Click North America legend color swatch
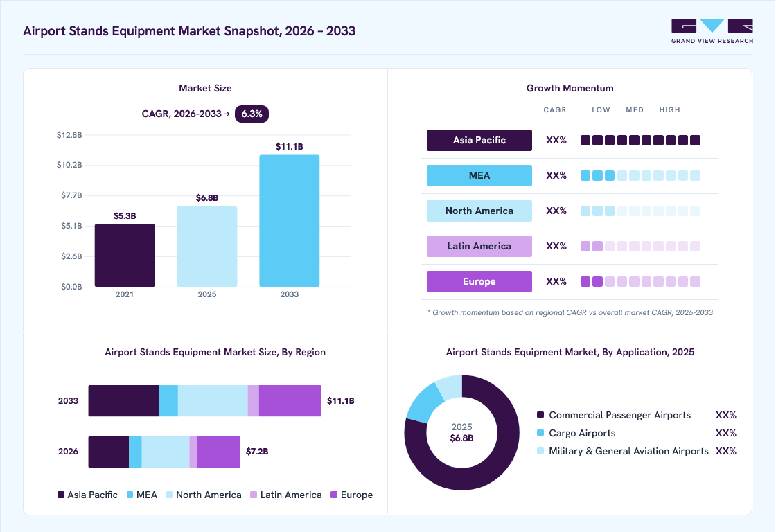The height and width of the screenshot is (532, 776). pos(170,495)
